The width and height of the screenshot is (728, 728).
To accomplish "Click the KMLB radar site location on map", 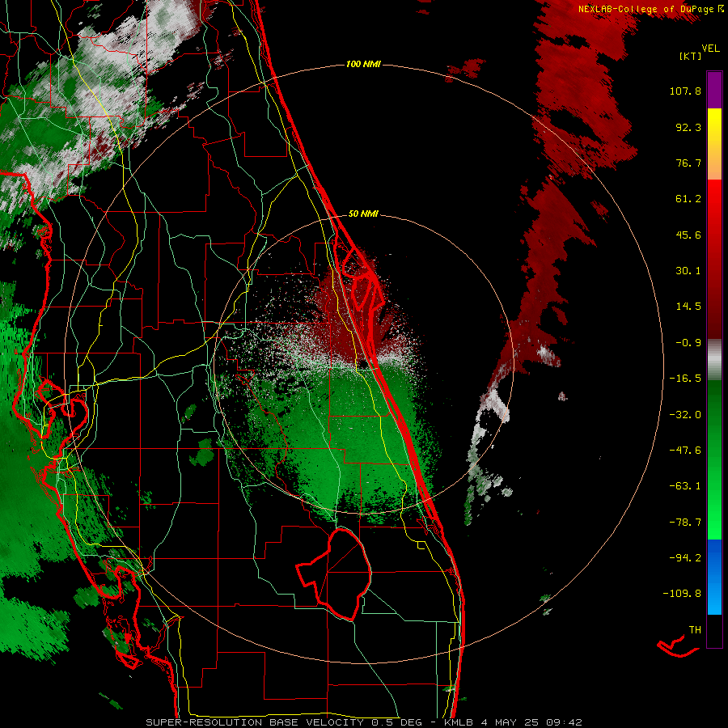I will click(363, 365).
